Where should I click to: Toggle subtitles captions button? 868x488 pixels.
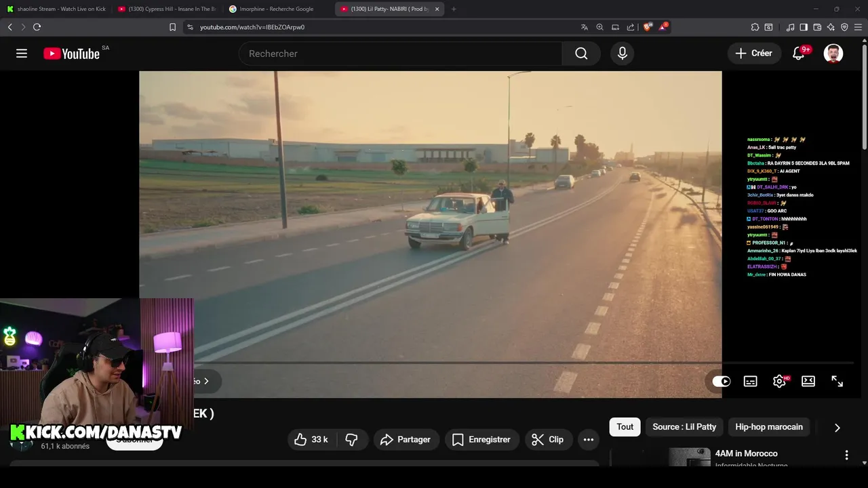pos(751,382)
